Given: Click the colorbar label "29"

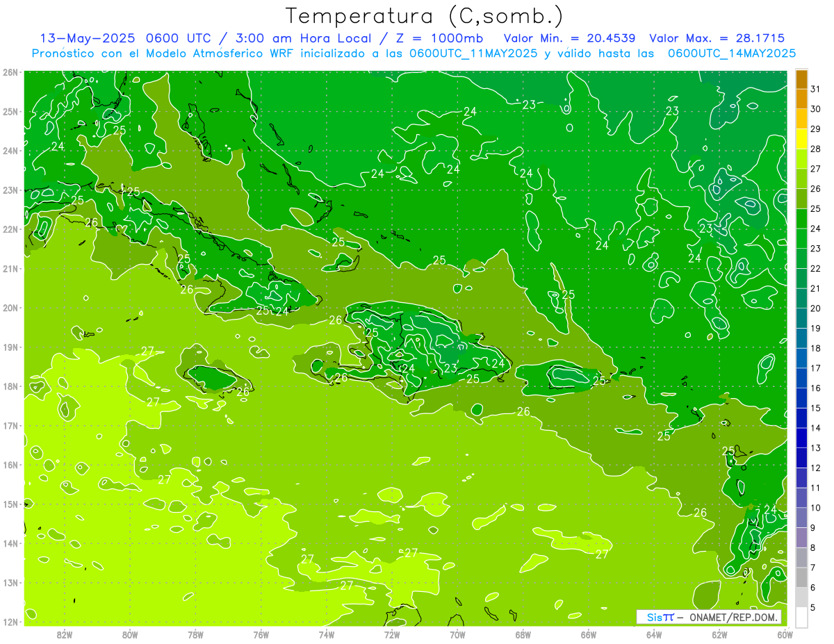Looking at the screenshot, I should point(816,129).
